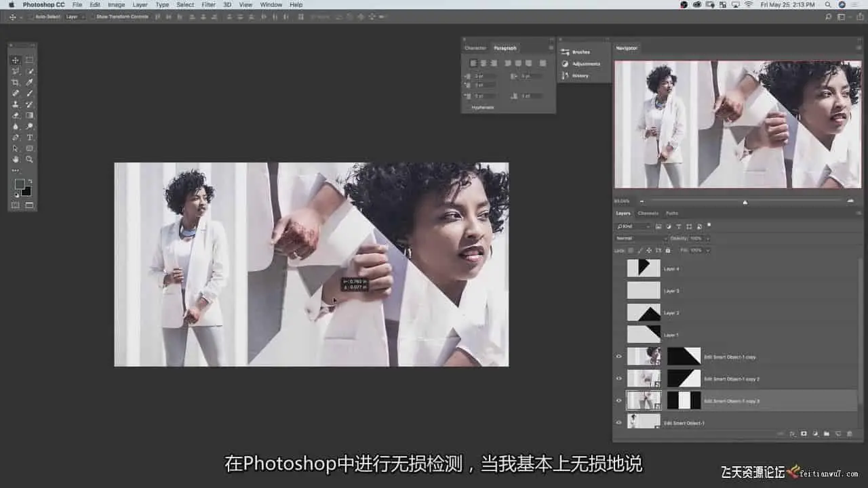Select the Layer 1 thumbnail
This screenshot has width=868, height=488.
tap(644, 334)
